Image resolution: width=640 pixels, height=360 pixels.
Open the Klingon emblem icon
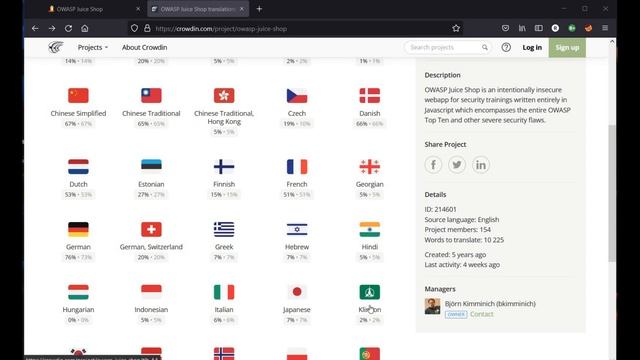pos(370,292)
